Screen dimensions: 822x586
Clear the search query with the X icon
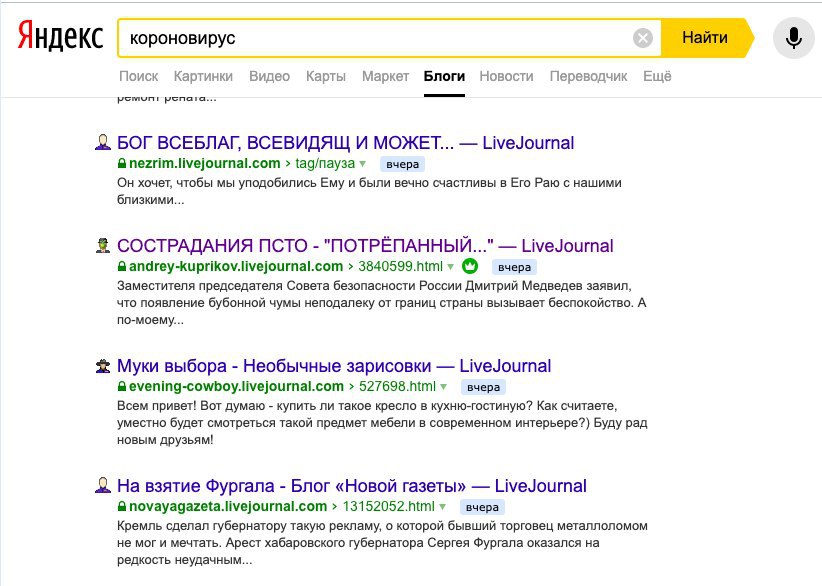click(643, 38)
